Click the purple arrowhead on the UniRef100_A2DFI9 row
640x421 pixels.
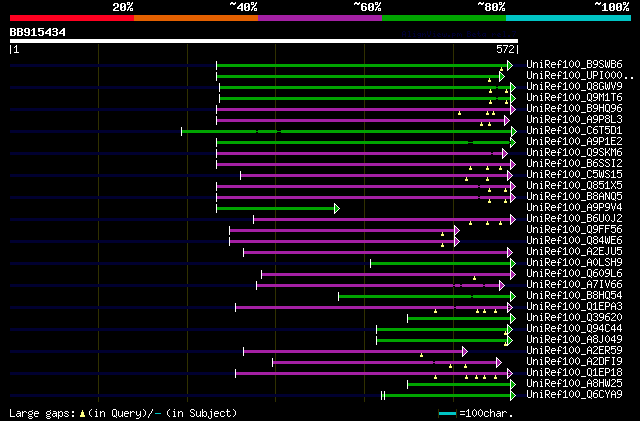click(498, 363)
